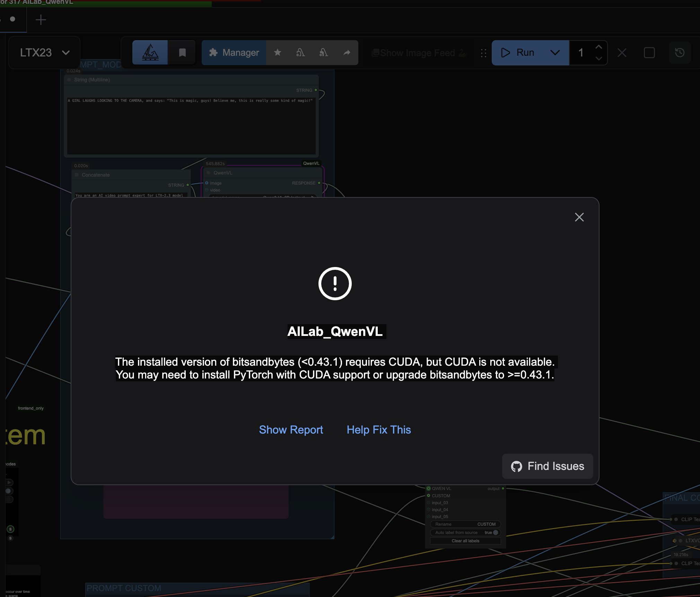Open the Manager puzzle-piece button
This screenshot has height=597, width=700.
pos(234,53)
